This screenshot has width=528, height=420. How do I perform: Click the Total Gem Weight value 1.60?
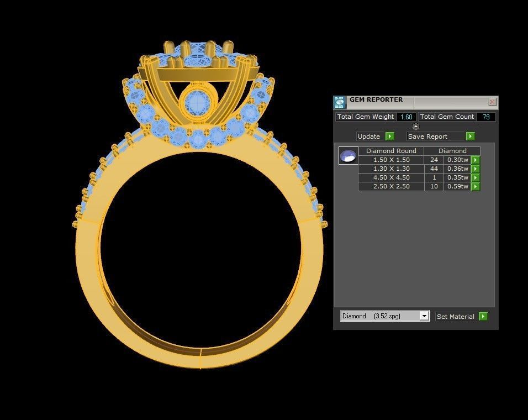coord(406,117)
